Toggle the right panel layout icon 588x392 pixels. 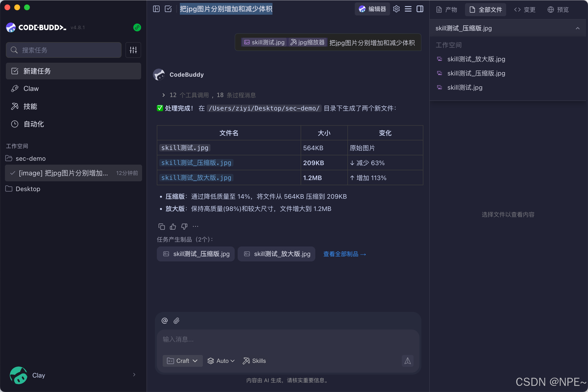pyautogui.click(x=420, y=9)
